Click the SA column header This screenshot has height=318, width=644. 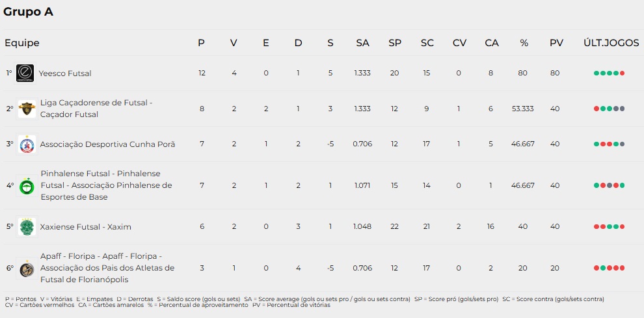point(363,43)
